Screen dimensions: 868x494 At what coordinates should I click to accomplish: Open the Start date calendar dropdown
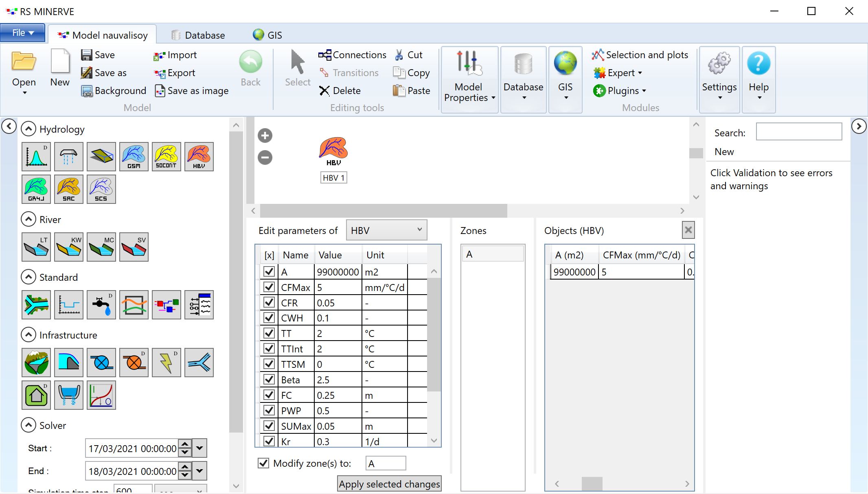coord(199,448)
